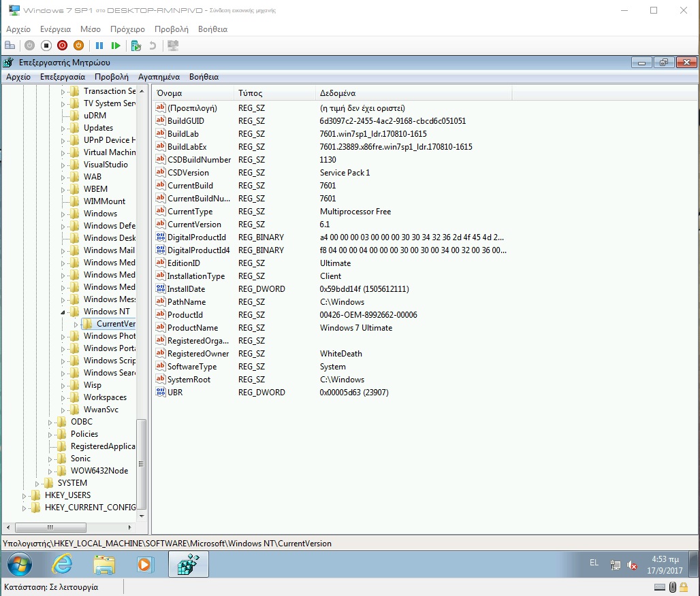Click the Δεδομένα column header

point(338,93)
